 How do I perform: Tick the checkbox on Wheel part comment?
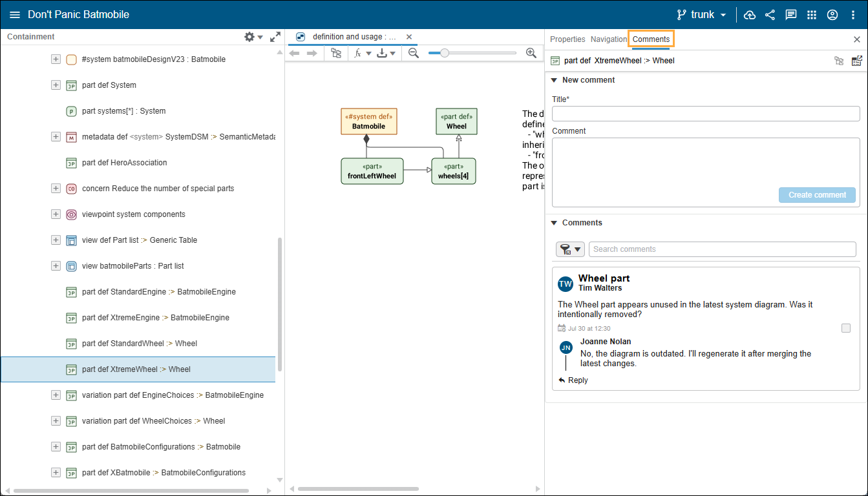point(846,328)
